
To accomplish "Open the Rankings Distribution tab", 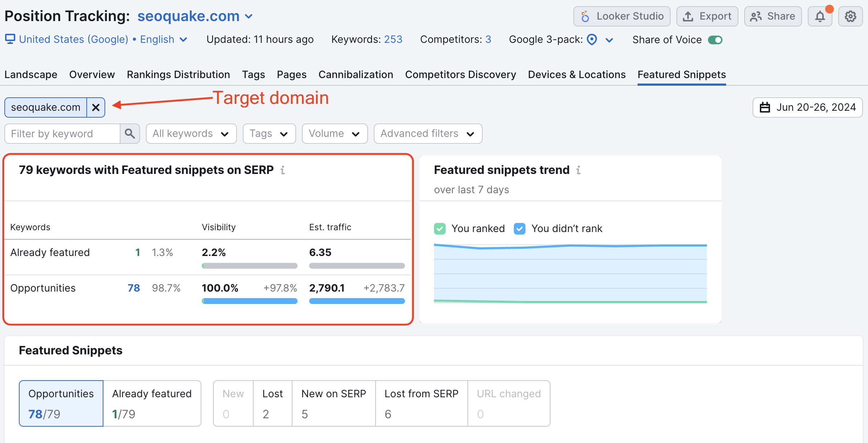I will pos(179,74).
